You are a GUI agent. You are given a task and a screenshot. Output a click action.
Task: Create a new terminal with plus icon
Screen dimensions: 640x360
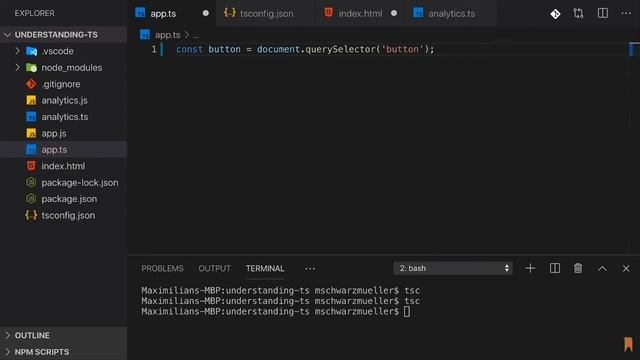tap(530, 268)
